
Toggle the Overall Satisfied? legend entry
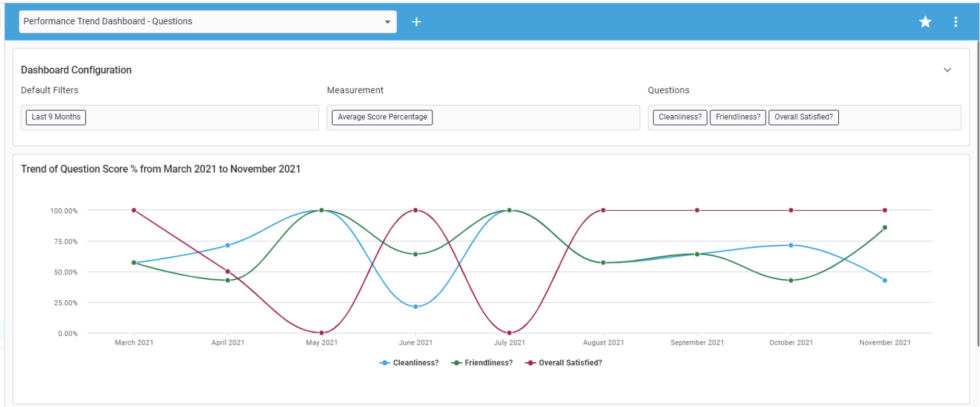[x=564, y=363]
